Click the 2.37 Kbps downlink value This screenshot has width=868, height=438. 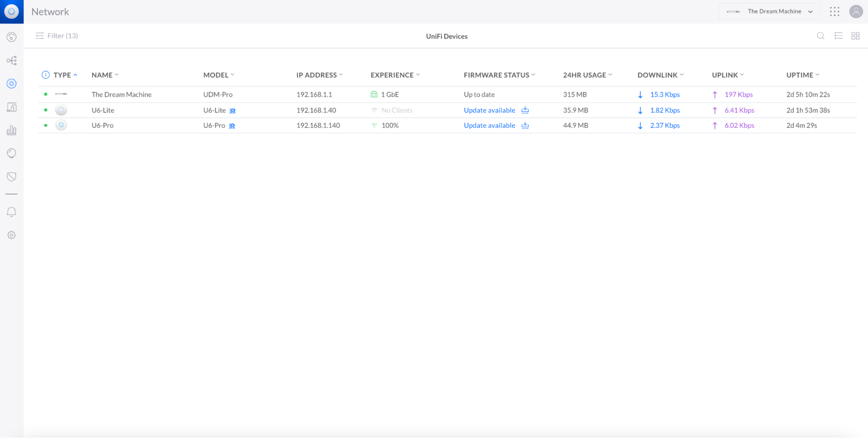[x=665, y=125]
